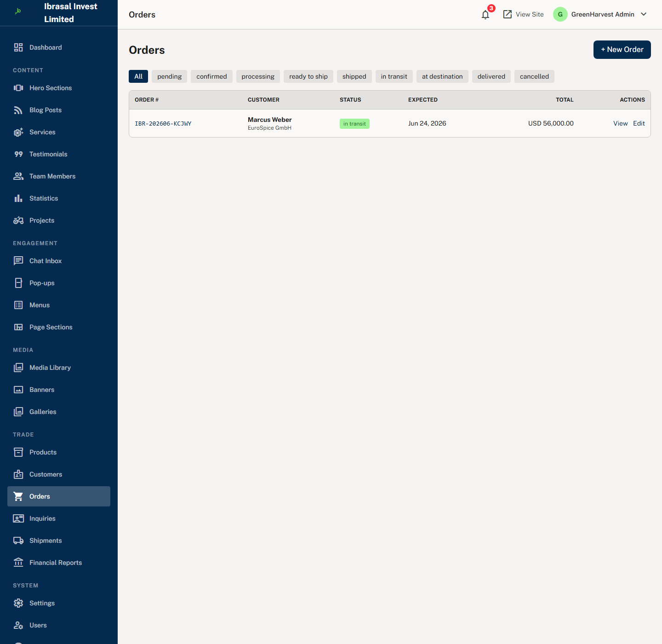This screenshot has height=644, width=662.
Task: Filter orders by shipped
Action: [x=354, y=76]
